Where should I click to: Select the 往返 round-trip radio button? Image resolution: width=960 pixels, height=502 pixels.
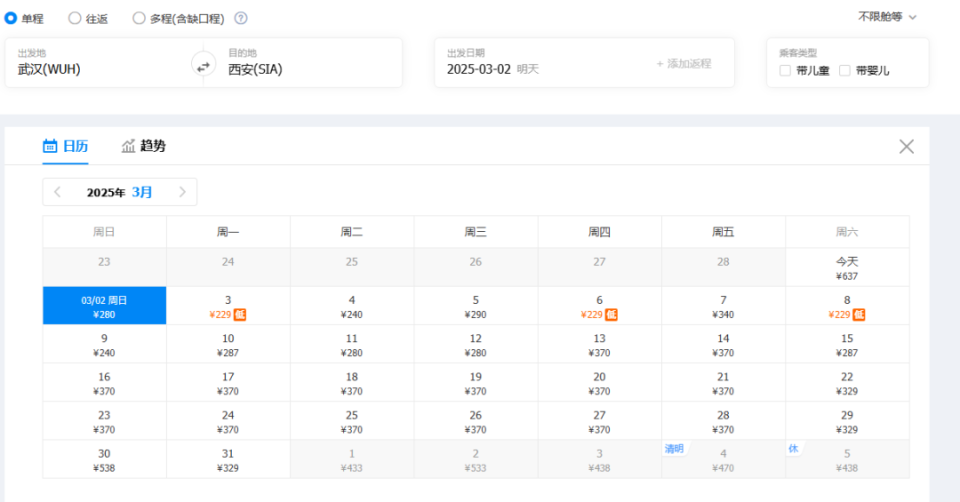tap(75, 18)
